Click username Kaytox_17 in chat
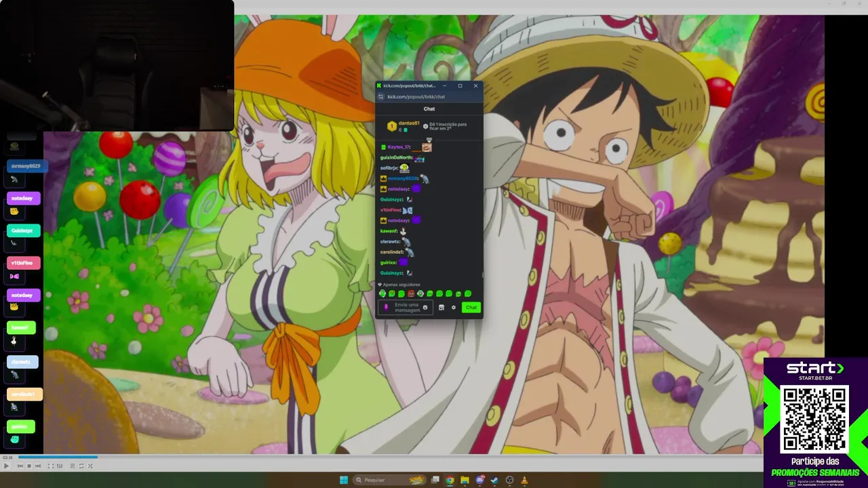The image size is (868, 488). click(399, 147)
